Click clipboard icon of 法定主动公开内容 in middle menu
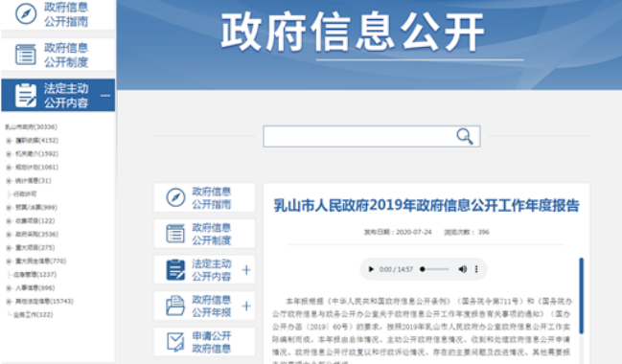The width and height of the screenshot is (622, 364). (175, 269)
